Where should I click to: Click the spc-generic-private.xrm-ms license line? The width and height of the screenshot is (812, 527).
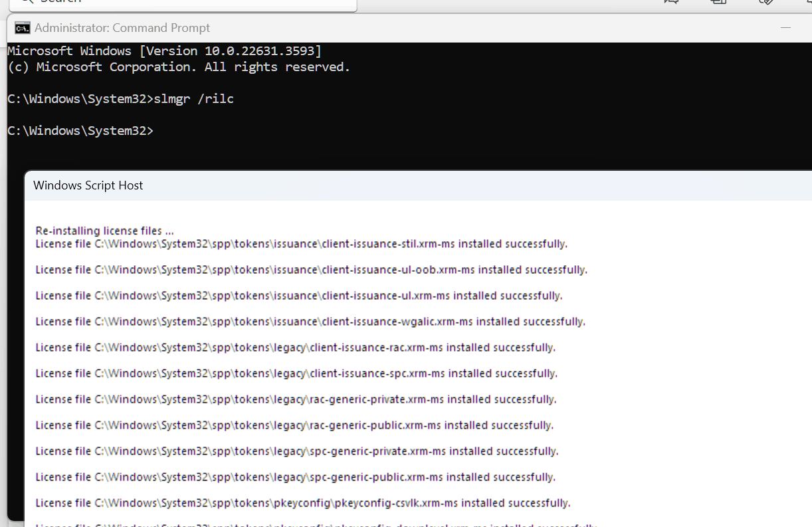pyautogui.click(x=297, y=451)
